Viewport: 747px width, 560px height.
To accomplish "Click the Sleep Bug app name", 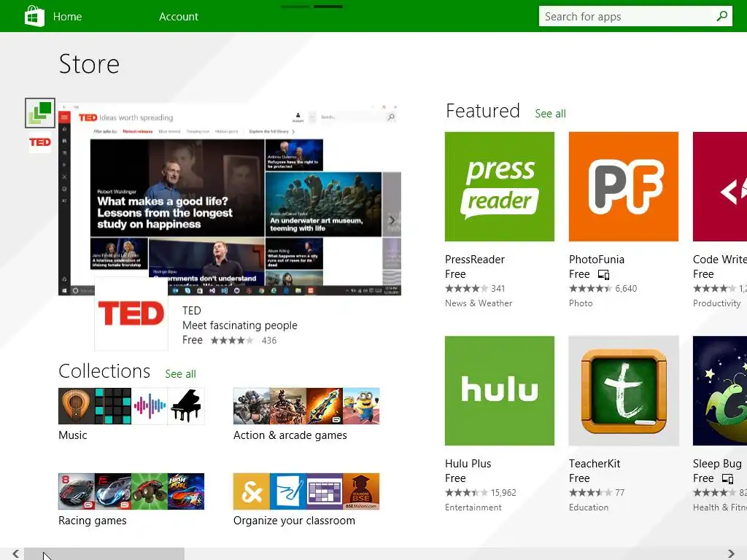I will pyautogui.click(x=717, y=464).
